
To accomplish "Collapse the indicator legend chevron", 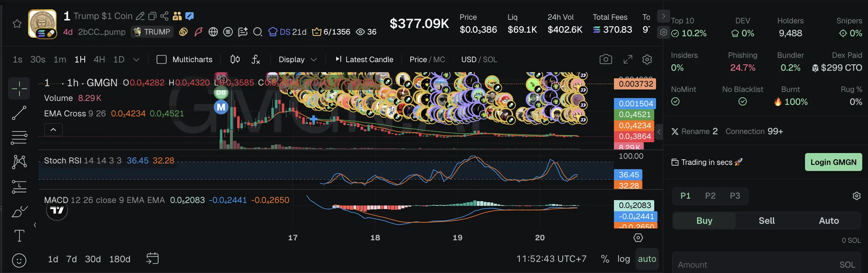I will [53, 130].
